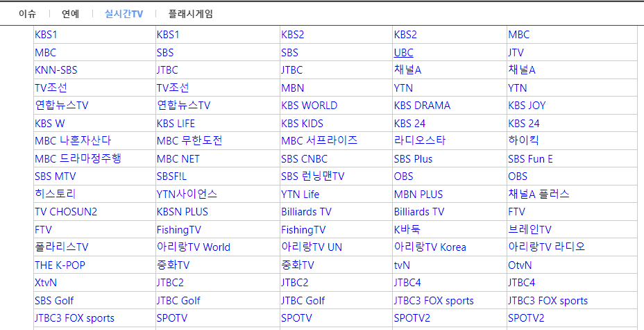Open the 라디오스타 channel link

(419, 141)
